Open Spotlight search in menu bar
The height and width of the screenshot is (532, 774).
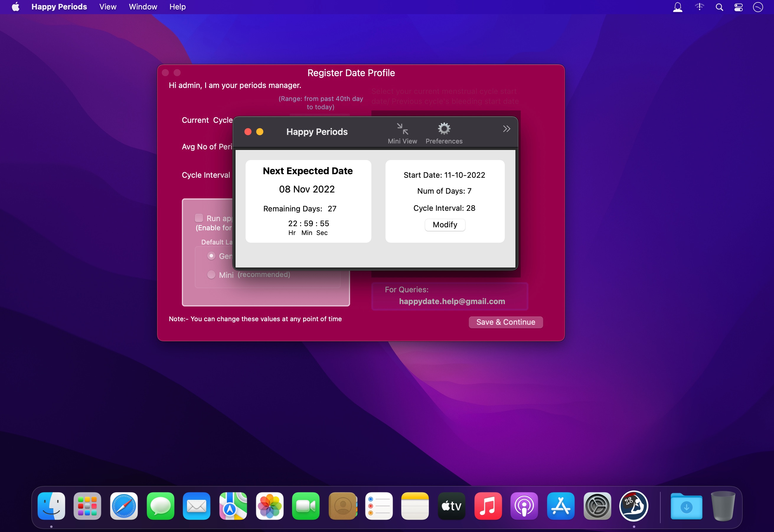pyautogui.click(x=719, y=7)
